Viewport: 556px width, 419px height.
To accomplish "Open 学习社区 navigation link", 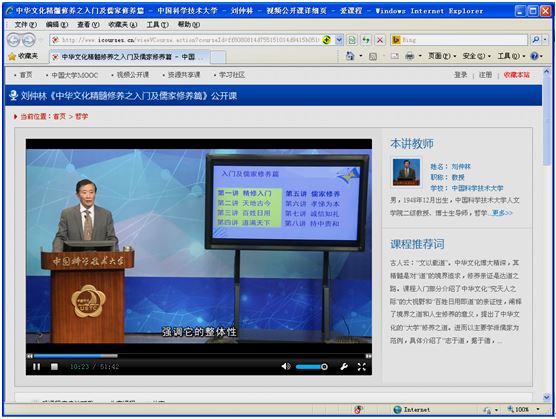I will [x=232, y=75].
